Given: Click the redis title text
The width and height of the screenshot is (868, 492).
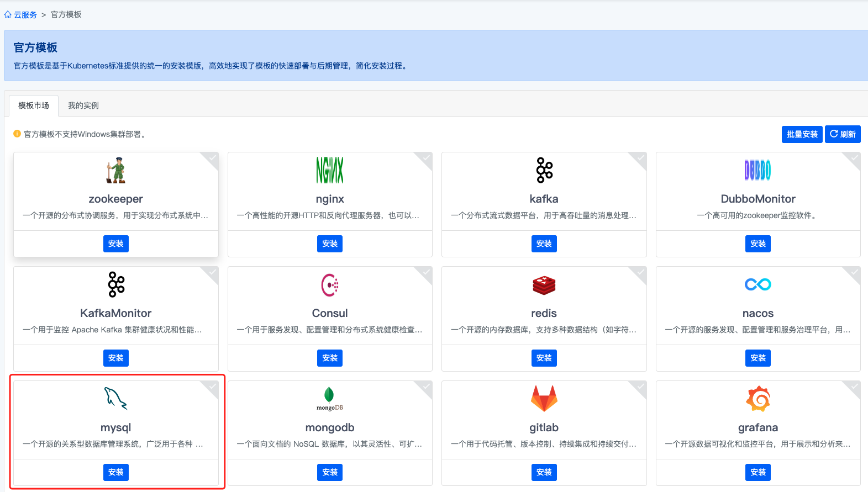Looking at the screenshot, I should (x=544, y=313).
